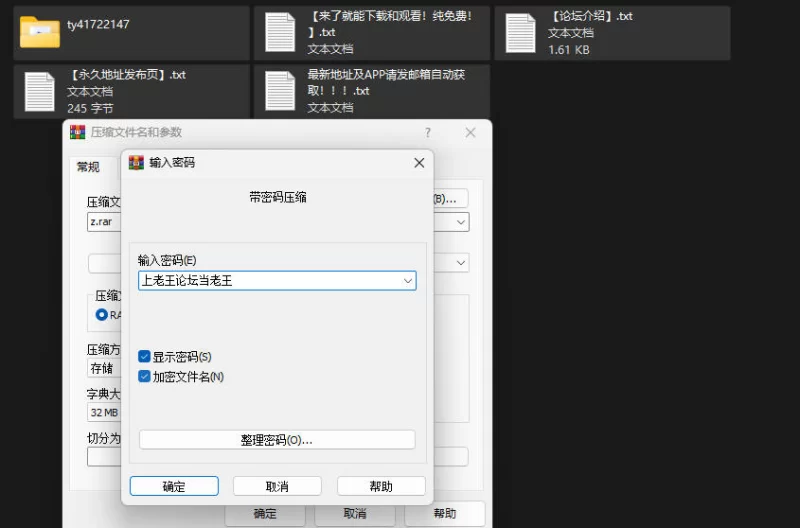The width and height of the screenshot is (800, 528).
Task: Click the ty41722147 folder name
Action: (x=98, y=24)
